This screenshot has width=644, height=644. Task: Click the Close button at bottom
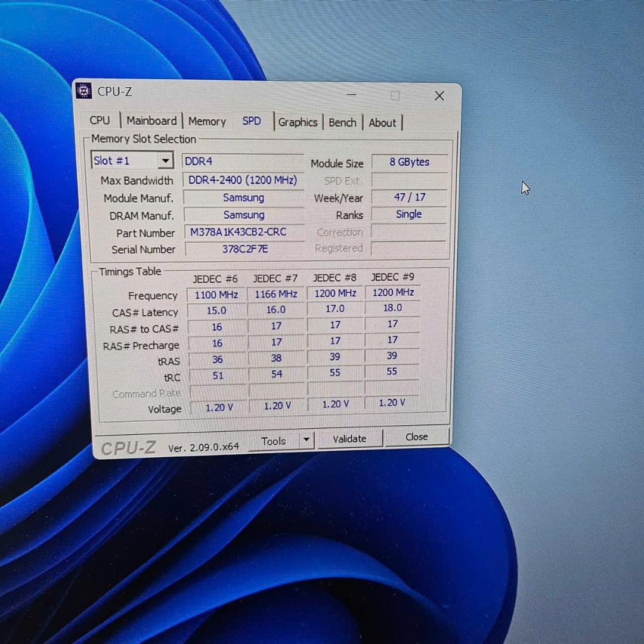coord(416,437)
